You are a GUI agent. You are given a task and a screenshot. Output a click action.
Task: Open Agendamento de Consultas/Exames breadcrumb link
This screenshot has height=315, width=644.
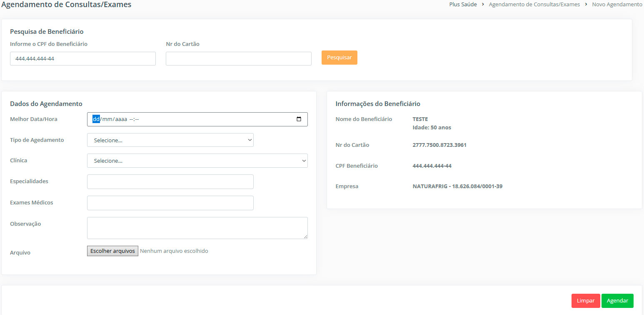tap(534, 5)
